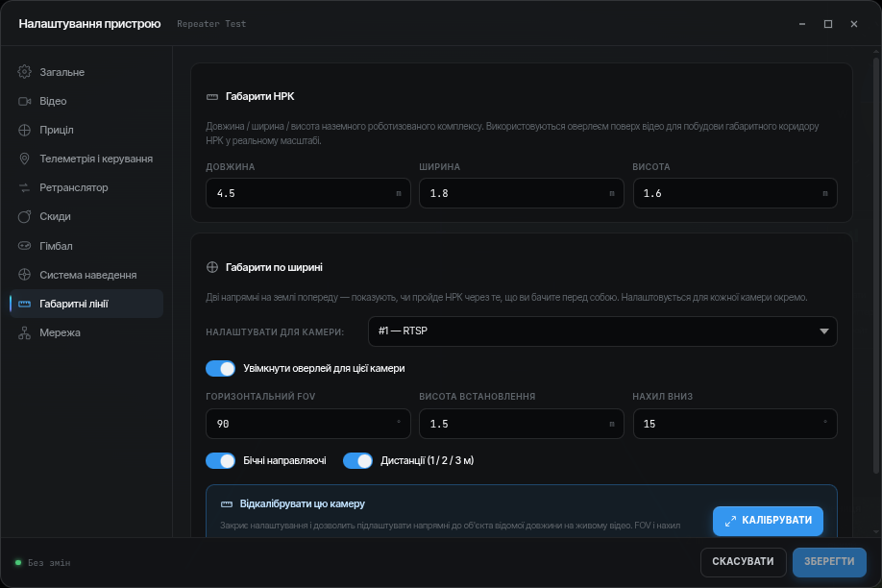The width and height of the screenshot is (882, 588).
Task: Click the crosshair icon beside Приціл
Action: pyautogui.click(x=24, y=130)
